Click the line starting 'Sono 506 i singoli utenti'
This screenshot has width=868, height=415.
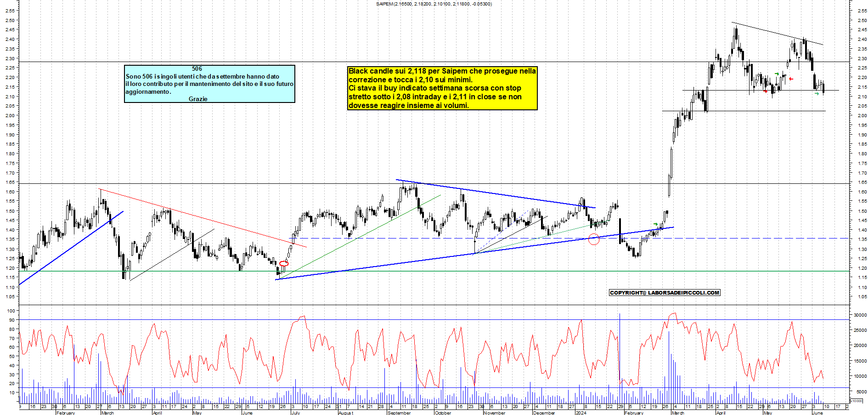203,76
